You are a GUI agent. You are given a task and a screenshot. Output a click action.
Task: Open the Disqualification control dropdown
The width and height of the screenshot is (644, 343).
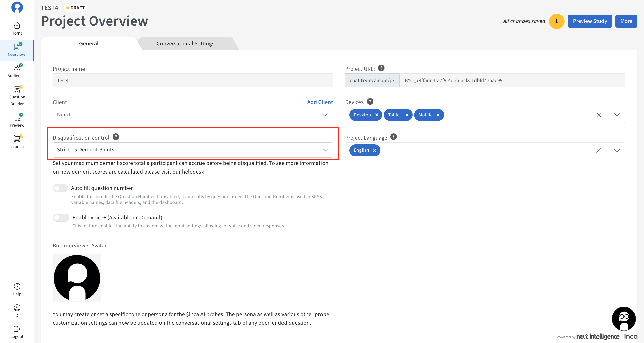326,150
